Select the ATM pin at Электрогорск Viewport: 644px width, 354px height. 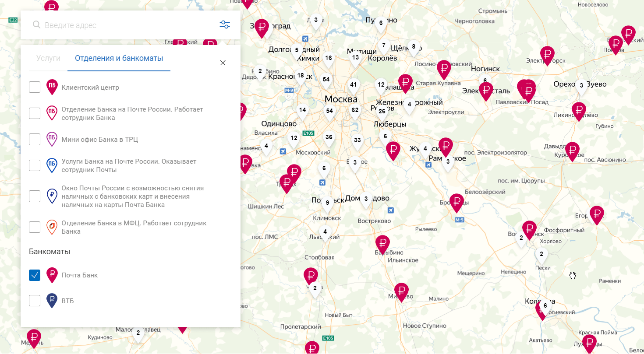point(547,55)
